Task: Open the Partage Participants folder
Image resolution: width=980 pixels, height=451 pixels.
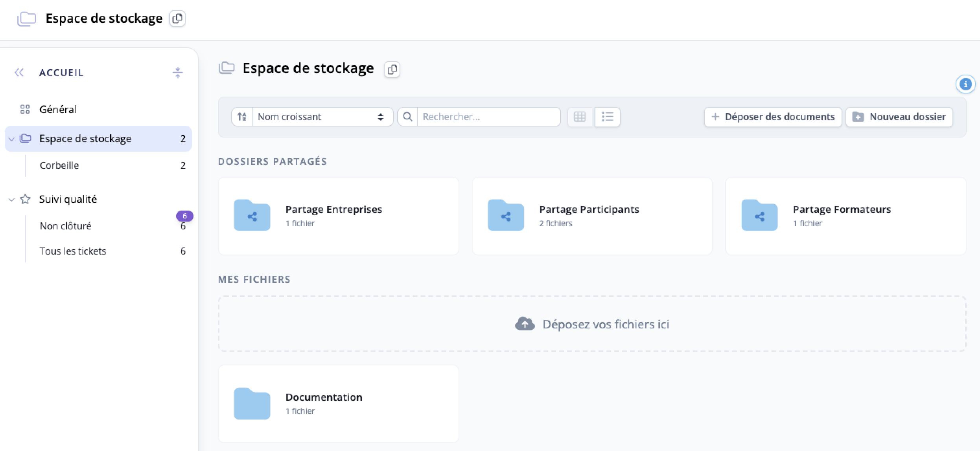Action: pos(592,216)
